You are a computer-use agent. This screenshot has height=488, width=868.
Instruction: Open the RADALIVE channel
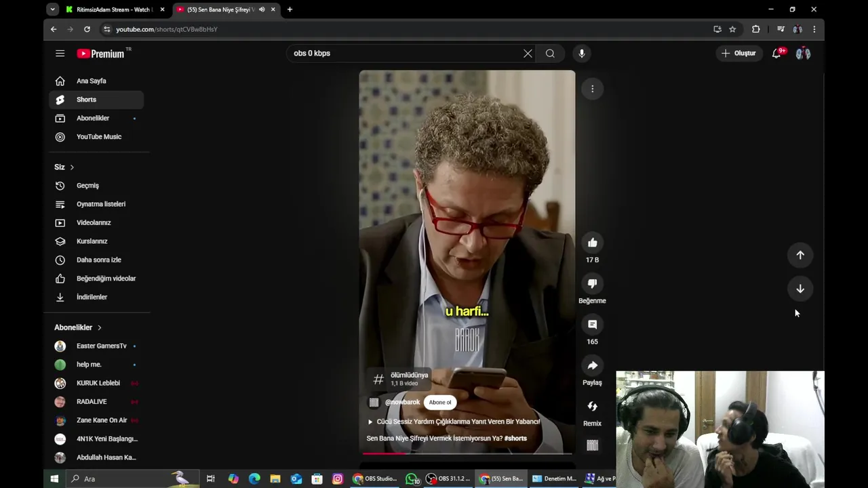pyautogui.click(x=96, y=402)
